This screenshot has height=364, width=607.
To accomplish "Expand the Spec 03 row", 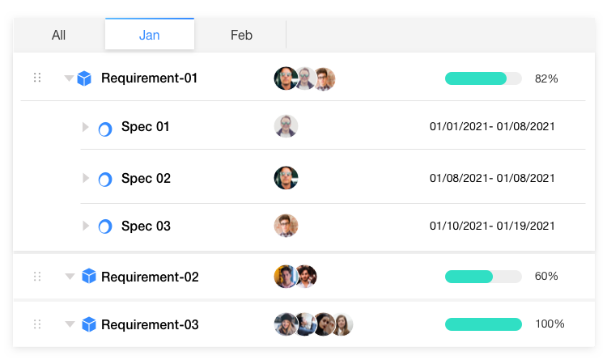I will pyautogui.click(x=86, y=226).
